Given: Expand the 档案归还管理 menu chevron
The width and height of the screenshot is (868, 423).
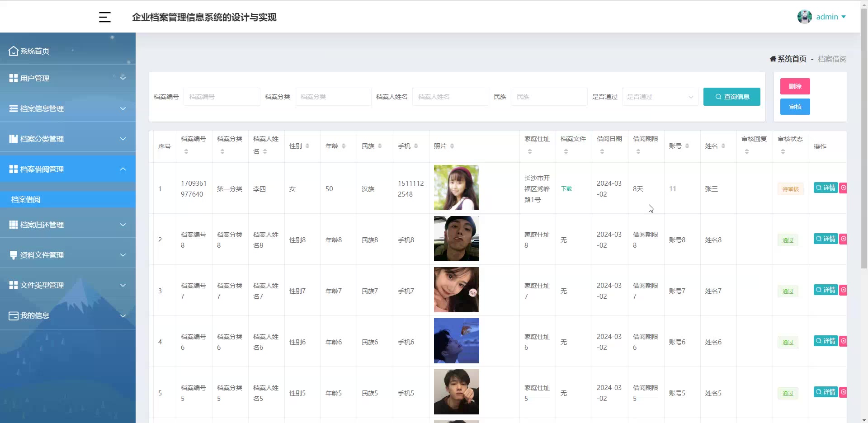Looking at the screenshot, I should (123, 225).
